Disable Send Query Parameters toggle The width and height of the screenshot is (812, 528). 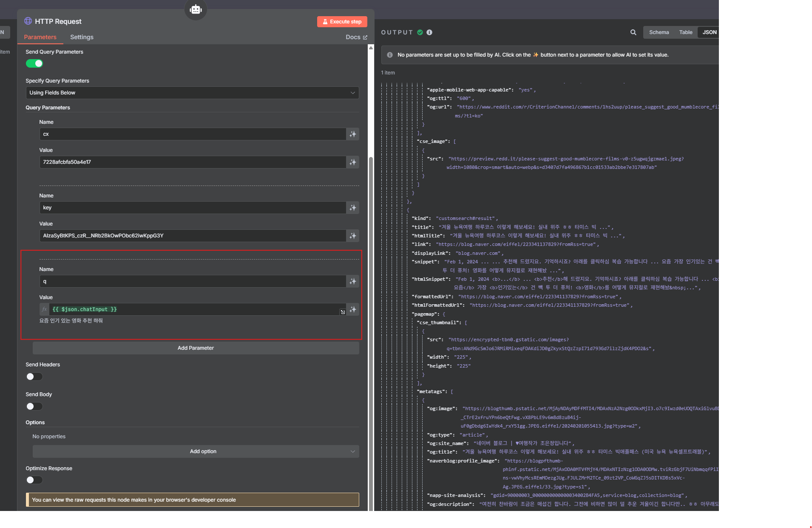[34, 63]
